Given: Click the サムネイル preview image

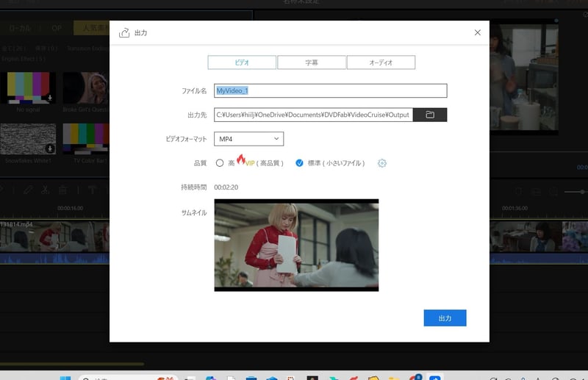Looking at the screenshot, I should click(296, 245).
